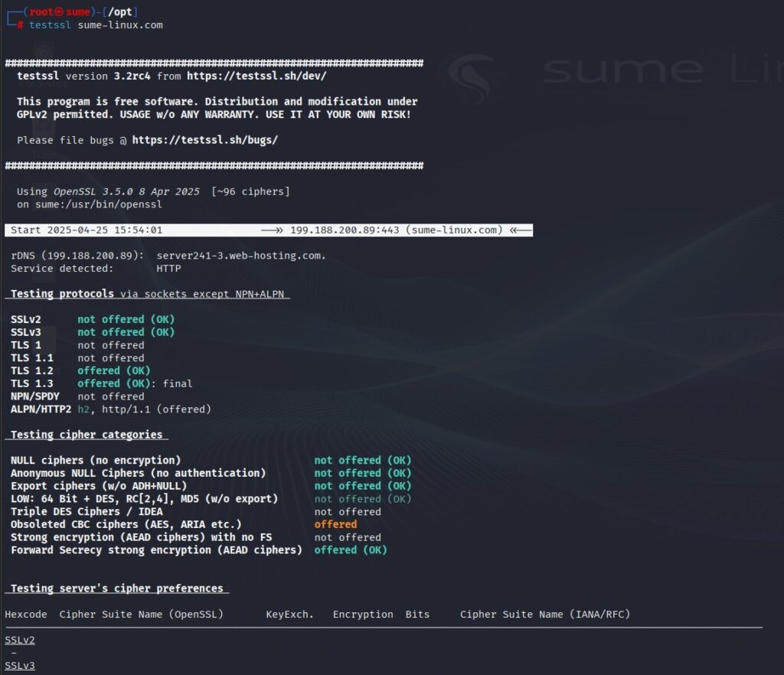Image resolution: width=784 pixels, height=675 pixels.
Task: Select 'sume-linux.com' argument in the typed command
Action: point(120,25)
